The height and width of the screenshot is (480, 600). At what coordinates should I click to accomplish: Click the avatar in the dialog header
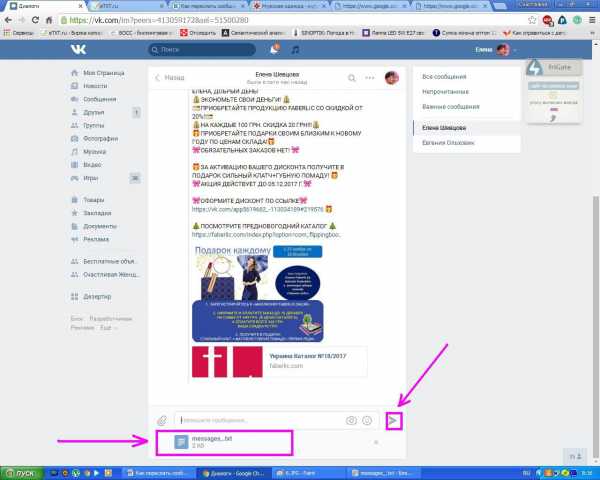click(391, 78)
